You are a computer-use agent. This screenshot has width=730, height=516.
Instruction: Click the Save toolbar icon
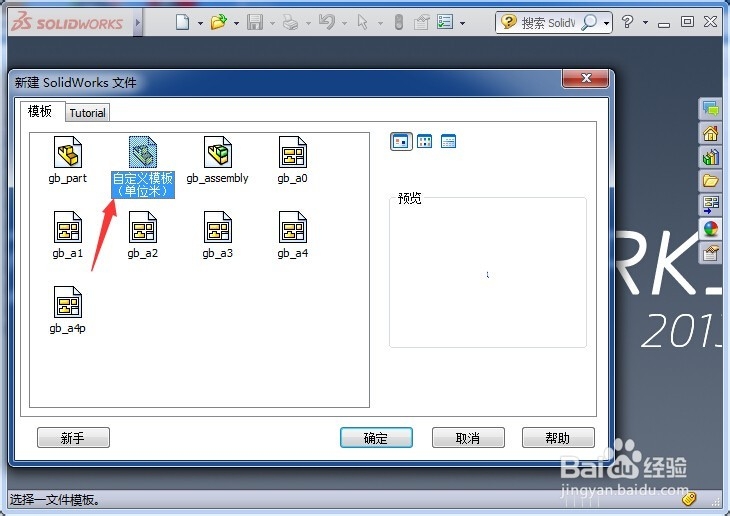point(255,22)
